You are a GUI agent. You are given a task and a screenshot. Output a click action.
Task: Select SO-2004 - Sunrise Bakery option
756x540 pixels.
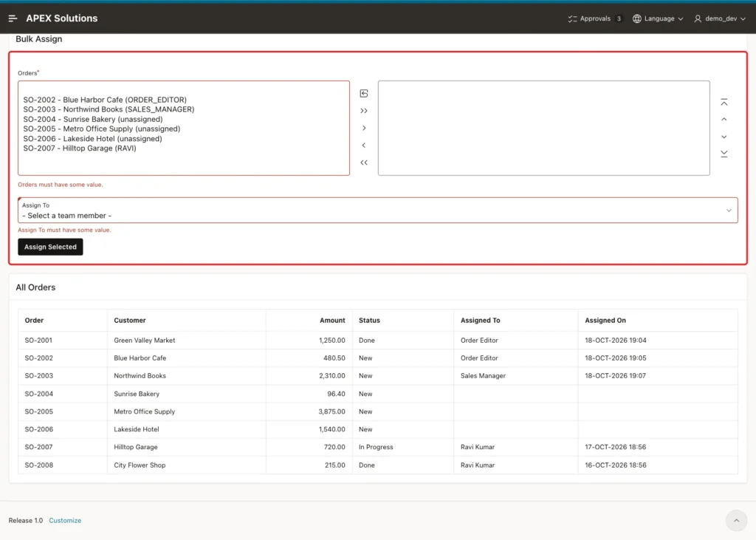[x=92, y=119]
